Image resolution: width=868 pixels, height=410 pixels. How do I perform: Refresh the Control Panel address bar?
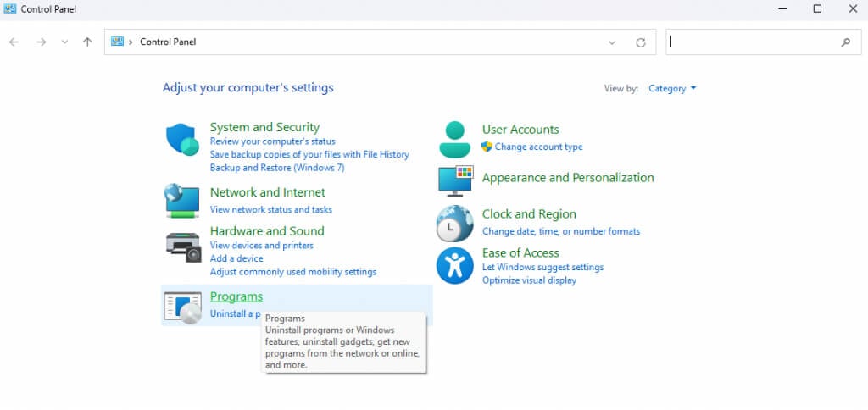(x=641, y=42)
